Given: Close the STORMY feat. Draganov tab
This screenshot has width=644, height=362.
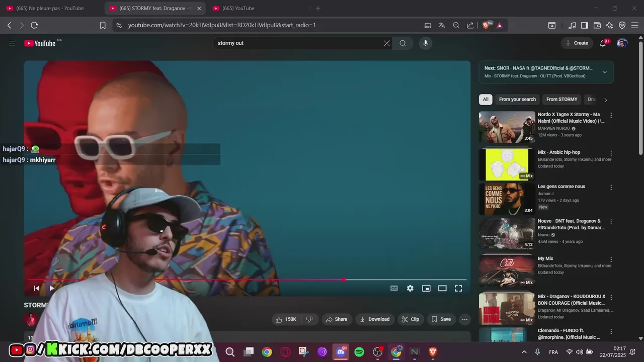Looking at the screenshot, I should coord(199,8).
